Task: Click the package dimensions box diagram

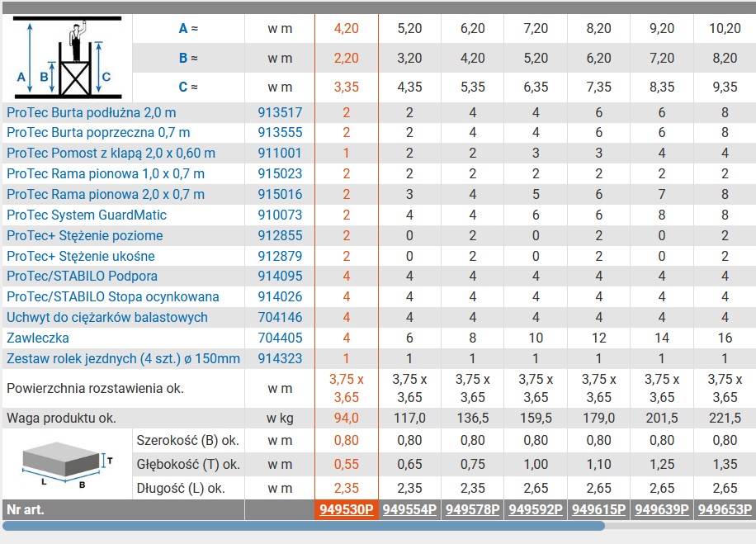Action: [x=68, y=464]
